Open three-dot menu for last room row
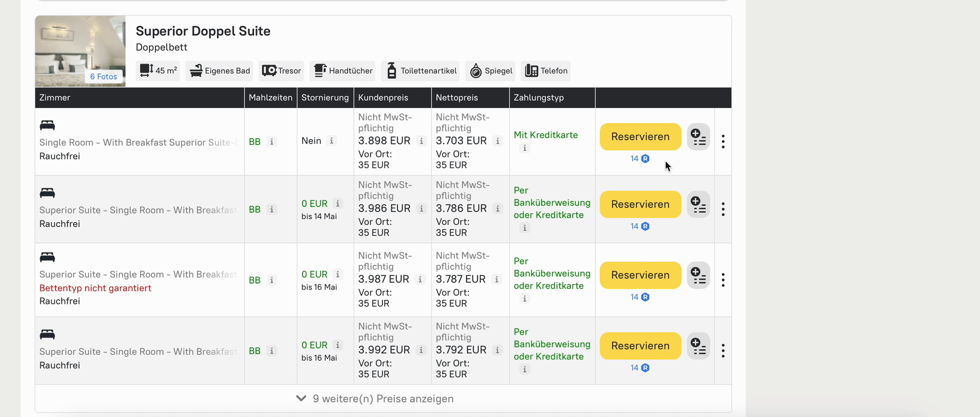The image size is (980, 417). 723,351
